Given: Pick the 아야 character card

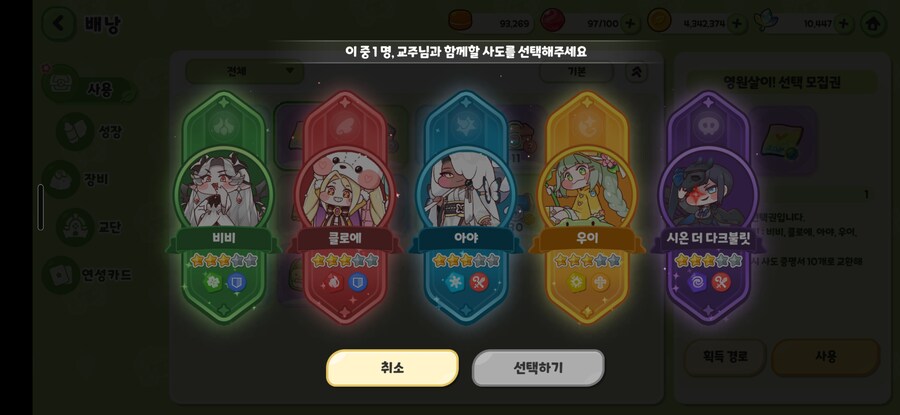Looking at the screenshot, I should [466, 207].
